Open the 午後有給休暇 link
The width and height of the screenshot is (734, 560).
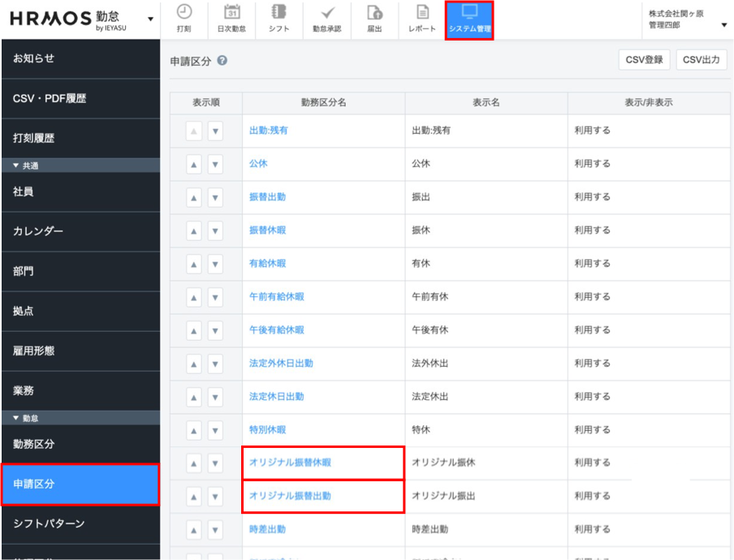(x=277, y=330)
